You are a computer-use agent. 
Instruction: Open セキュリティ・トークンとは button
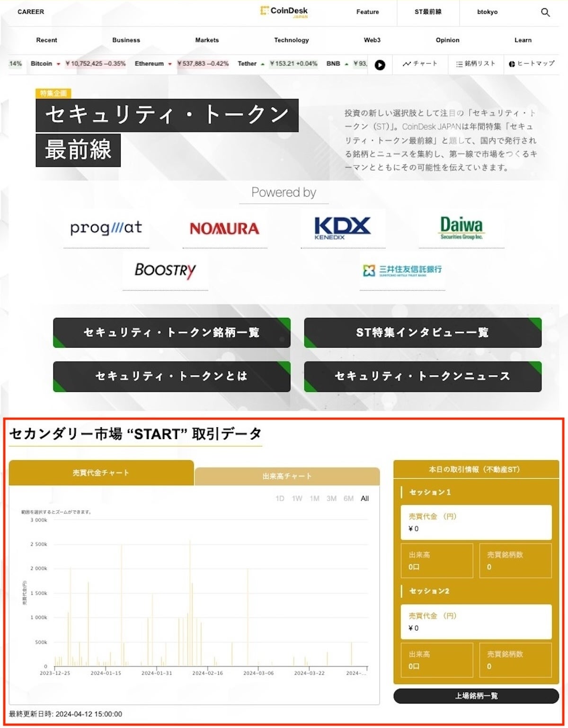click(x=172, y=377)
